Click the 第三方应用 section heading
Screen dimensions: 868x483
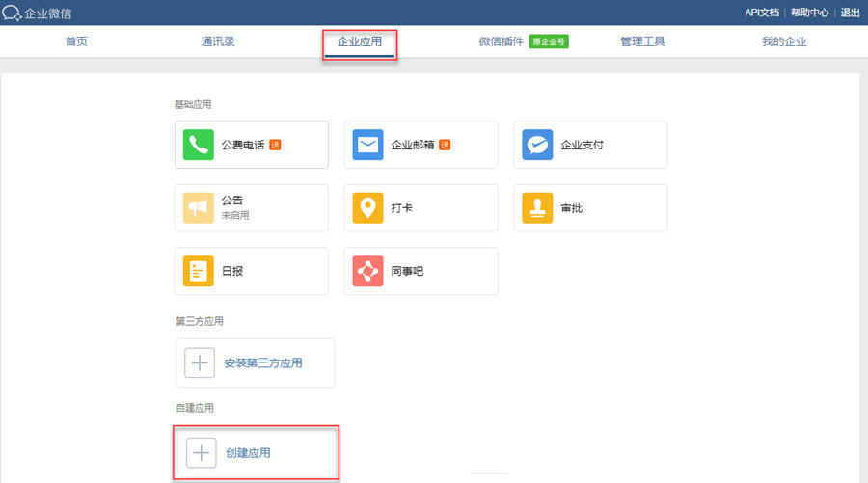(200, 321)
